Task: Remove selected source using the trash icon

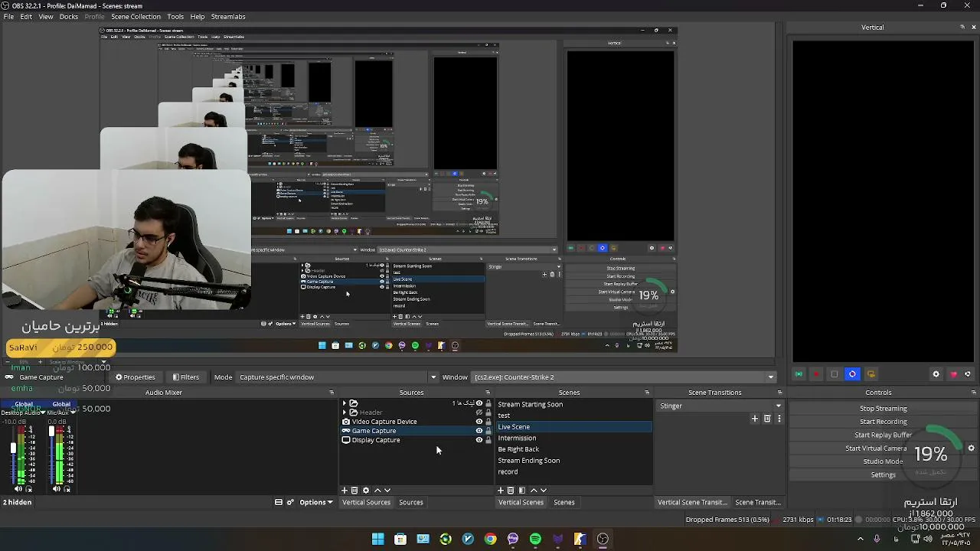Action: click(x=354, y=491)
